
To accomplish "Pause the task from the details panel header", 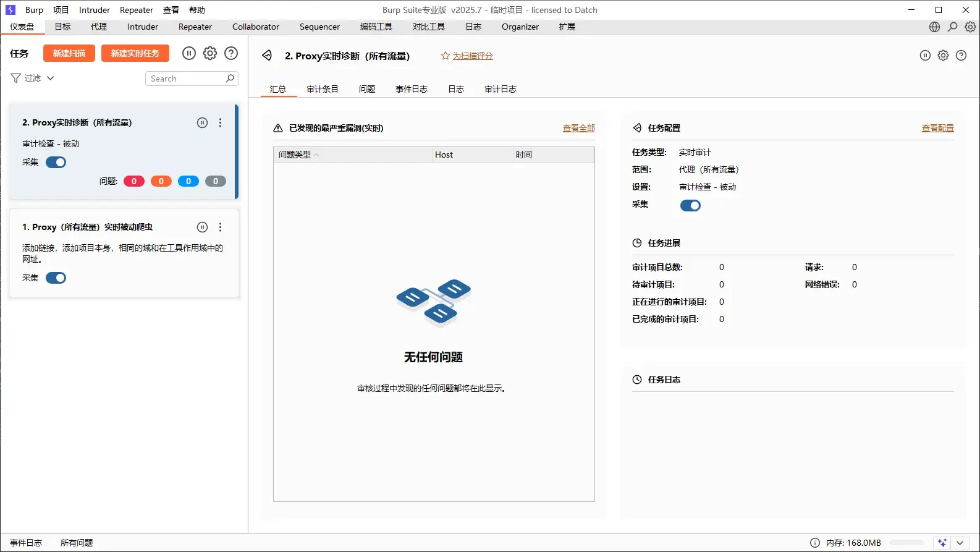I will tap(925, 55).
